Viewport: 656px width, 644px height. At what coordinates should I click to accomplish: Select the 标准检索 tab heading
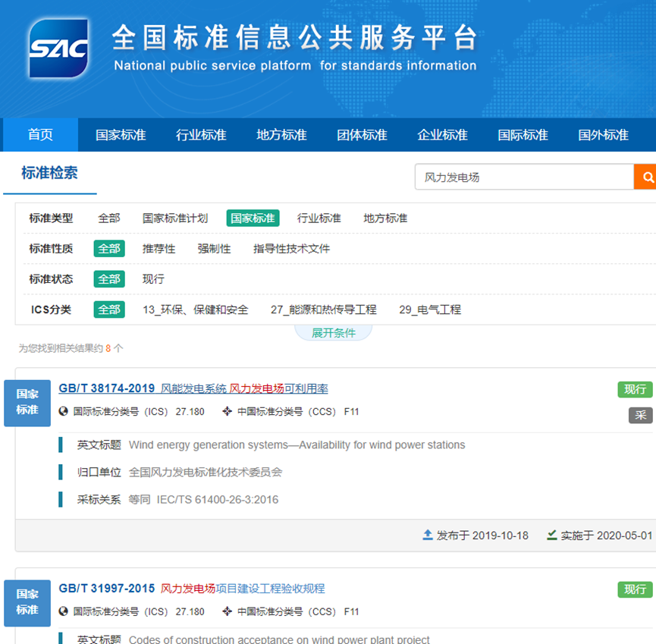(49, 173)
